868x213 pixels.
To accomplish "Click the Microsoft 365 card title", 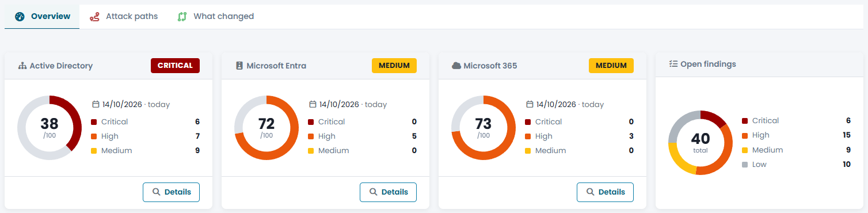I will [490, 66].
